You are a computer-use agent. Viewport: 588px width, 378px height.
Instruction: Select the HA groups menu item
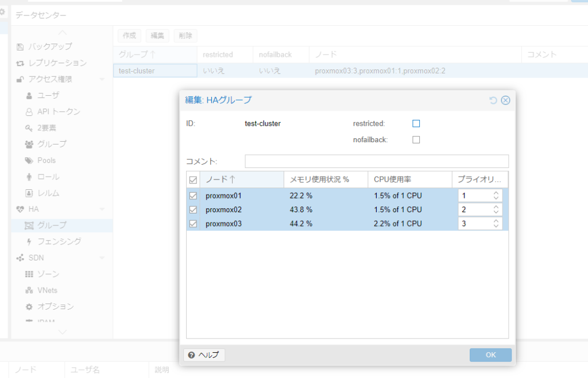52,225
